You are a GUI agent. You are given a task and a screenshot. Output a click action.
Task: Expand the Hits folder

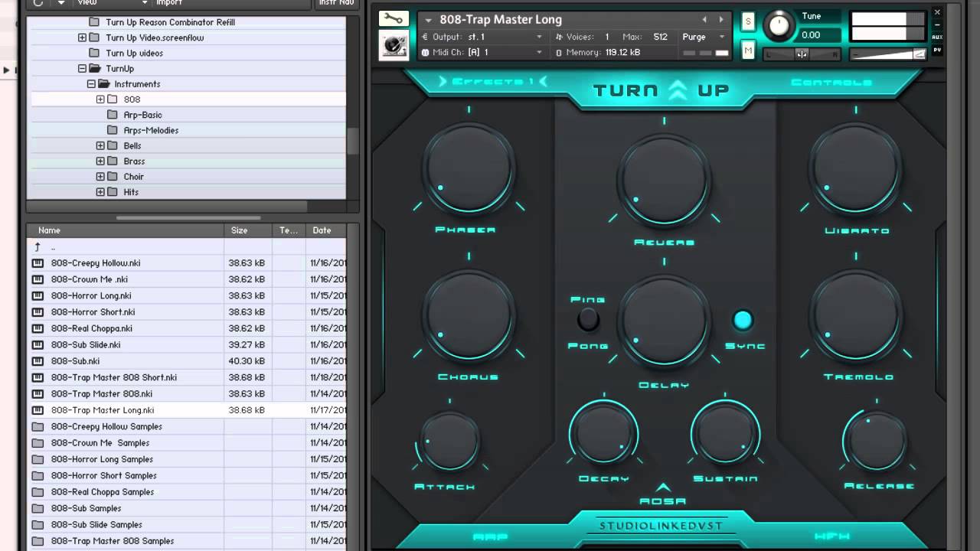[100, 192]
